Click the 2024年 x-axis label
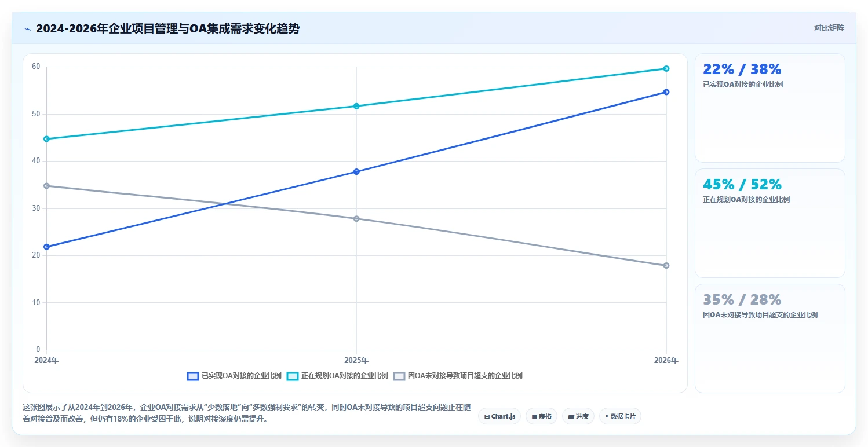This screenshot has width=868, height=447. [46, 360]
